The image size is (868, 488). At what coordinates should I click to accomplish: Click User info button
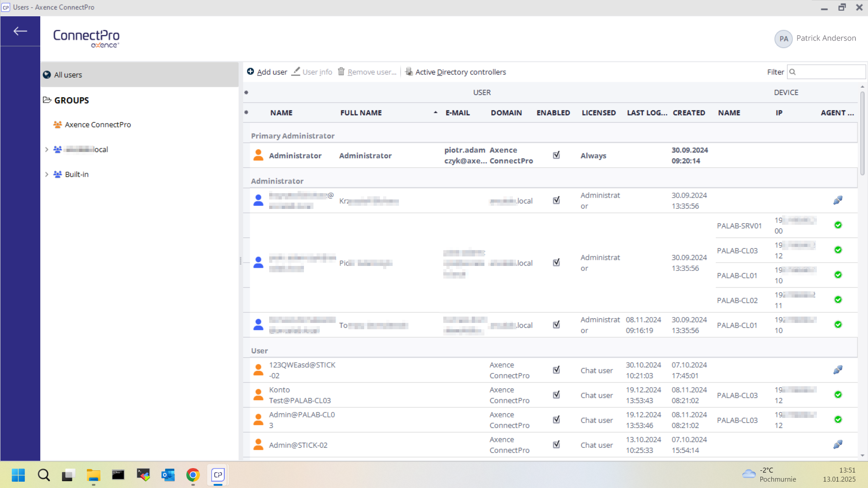tap(312, 72)
